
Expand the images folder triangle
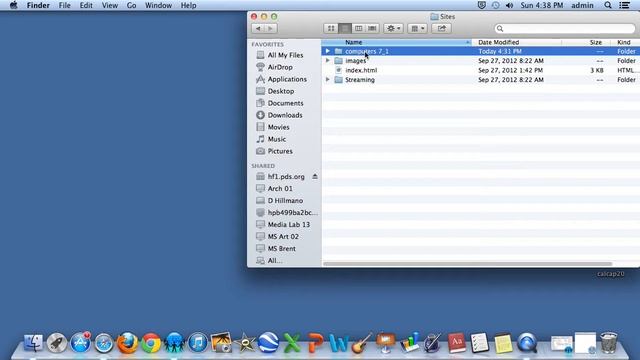(x=327, y=60)
